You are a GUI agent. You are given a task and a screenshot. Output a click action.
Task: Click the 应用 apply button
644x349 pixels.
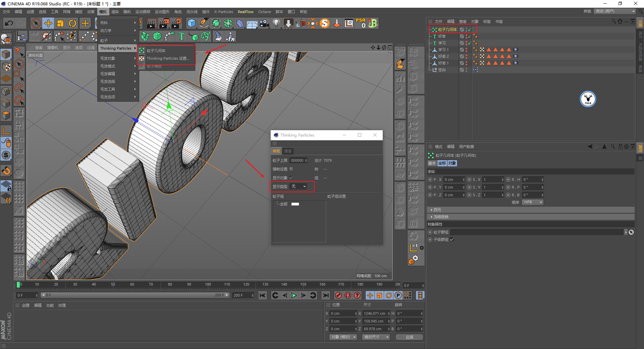[x=409, y=337]
